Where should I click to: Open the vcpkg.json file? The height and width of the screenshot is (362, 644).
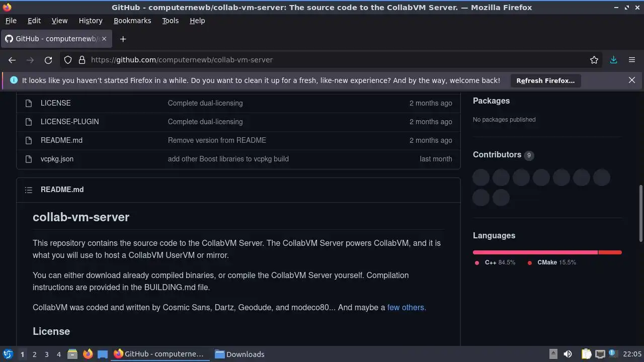[x=57, y=159]
